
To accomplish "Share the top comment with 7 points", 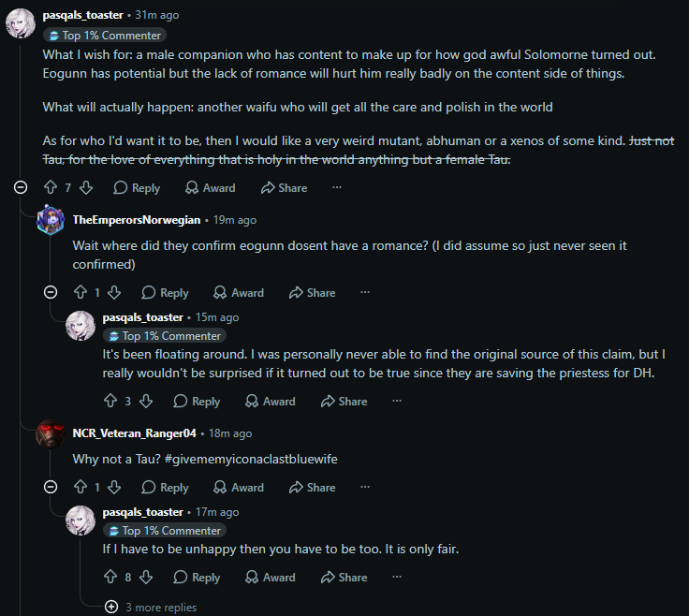I will point(284,187).
